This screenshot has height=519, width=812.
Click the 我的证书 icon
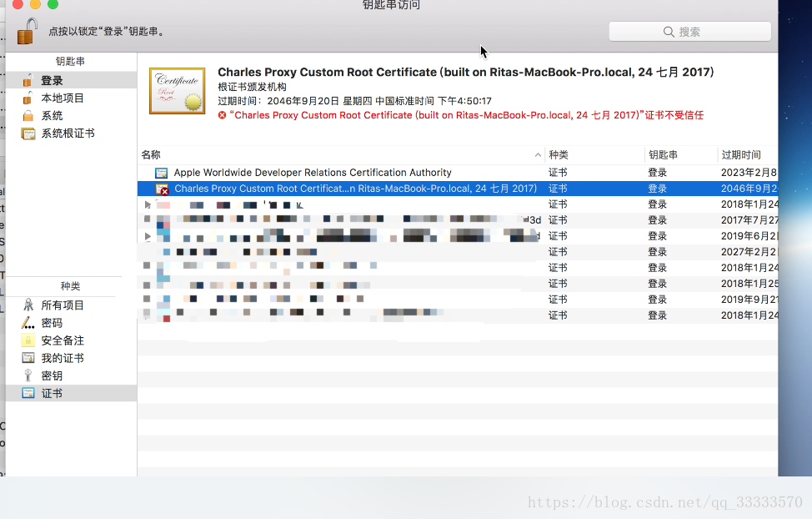(x=28, y=358)
